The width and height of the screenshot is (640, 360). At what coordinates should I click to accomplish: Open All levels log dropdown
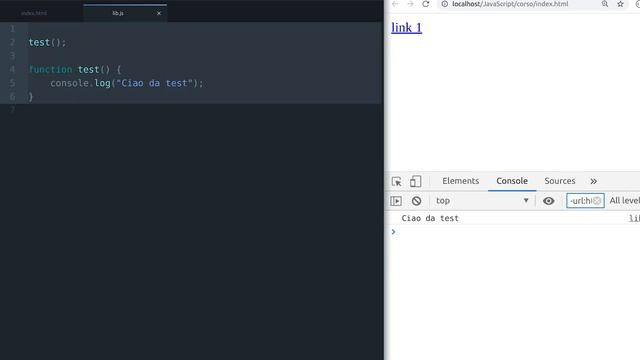pos(624,201)
